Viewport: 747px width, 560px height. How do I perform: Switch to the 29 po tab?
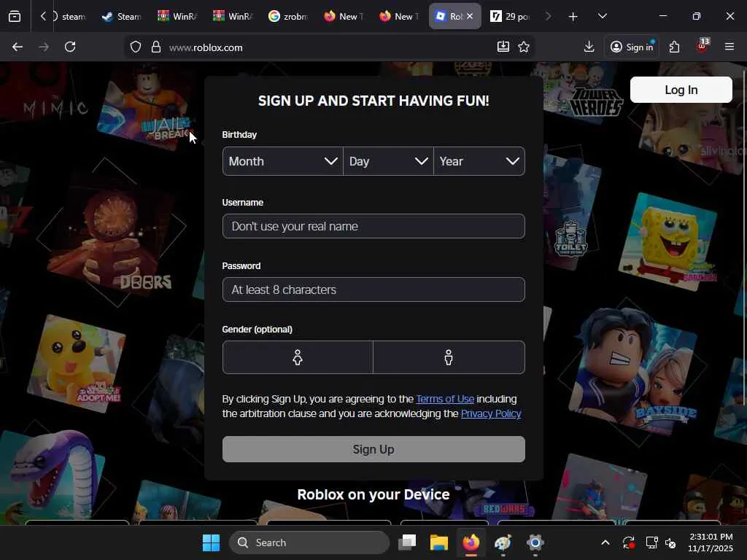(x=510, y=17)
